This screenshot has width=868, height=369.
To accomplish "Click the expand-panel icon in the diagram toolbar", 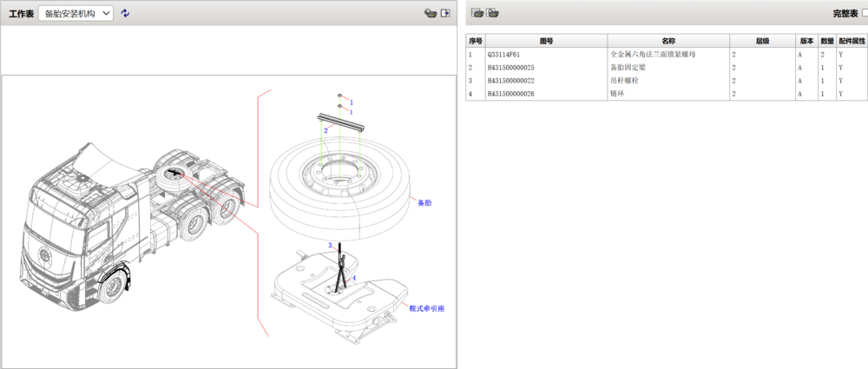I will 446,13.
